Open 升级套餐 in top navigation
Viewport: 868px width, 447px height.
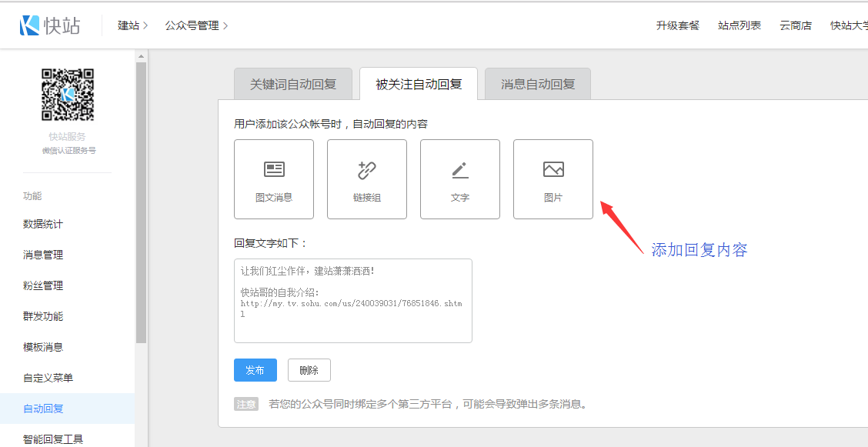(678, 25)
